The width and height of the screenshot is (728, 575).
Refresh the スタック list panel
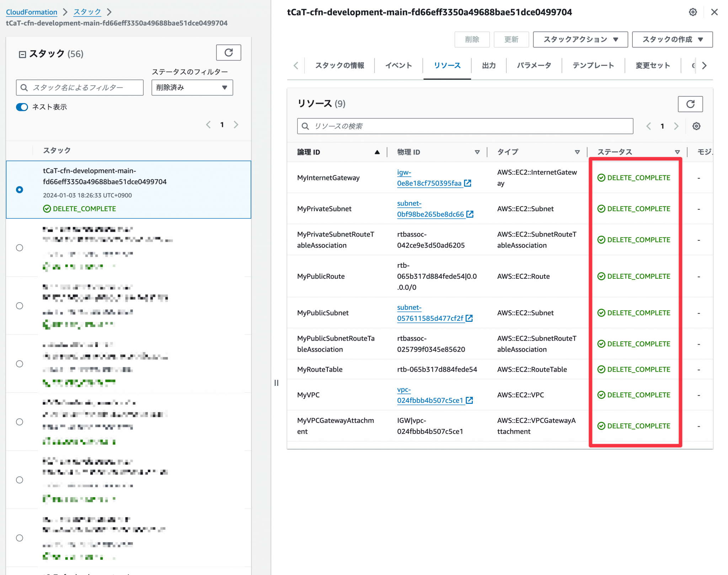(x=229, y=52)
